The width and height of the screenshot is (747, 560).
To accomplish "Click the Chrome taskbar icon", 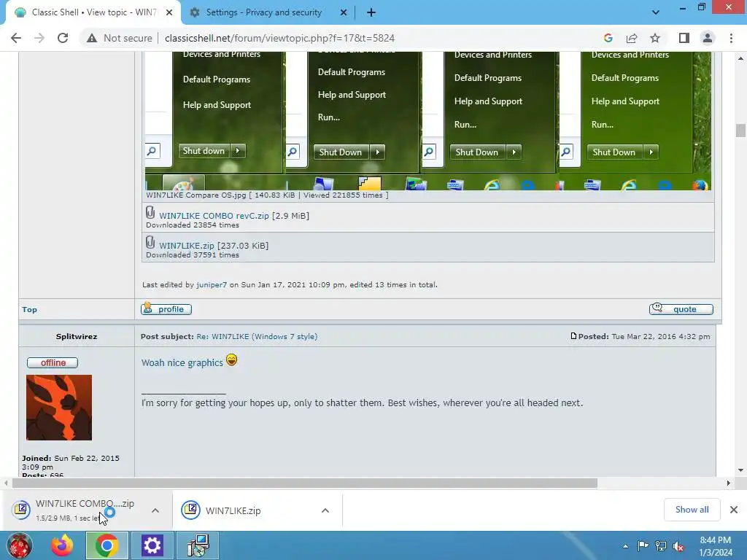I will click(x=107, y=545).
